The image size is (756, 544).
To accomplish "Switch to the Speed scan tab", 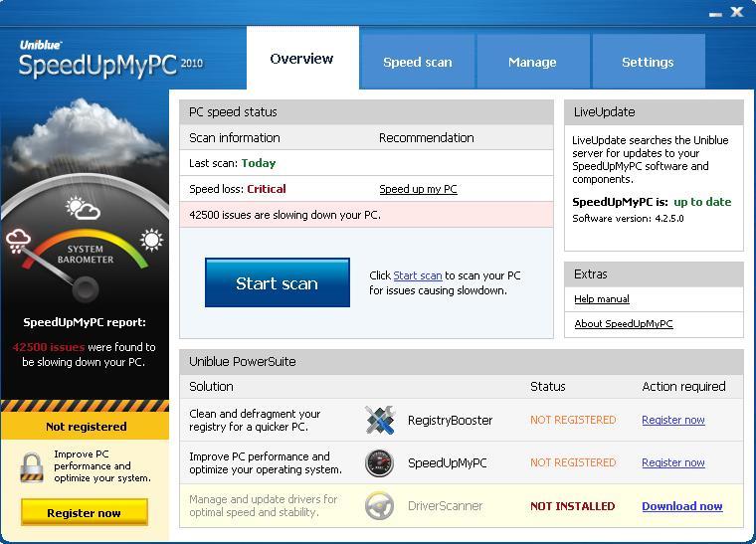I will 418,62.
